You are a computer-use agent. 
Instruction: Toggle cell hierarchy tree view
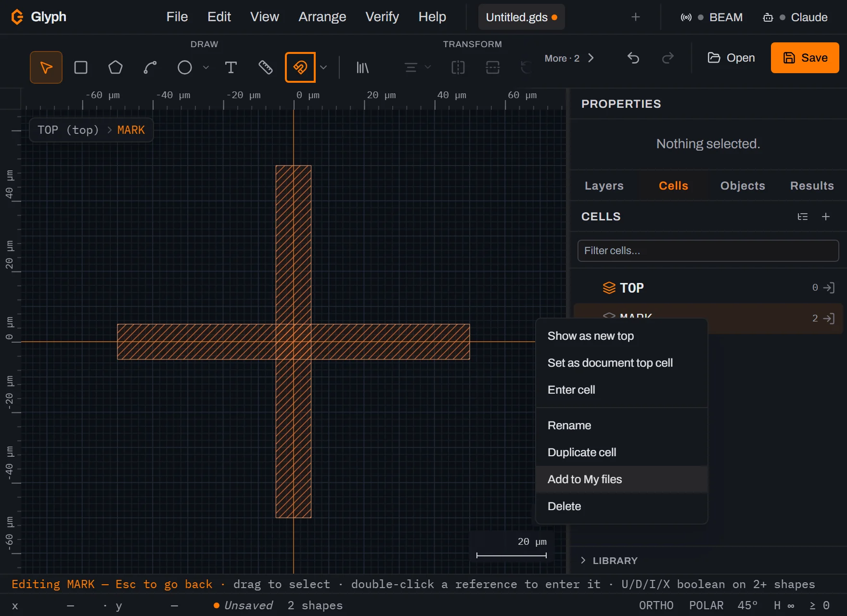803,217
